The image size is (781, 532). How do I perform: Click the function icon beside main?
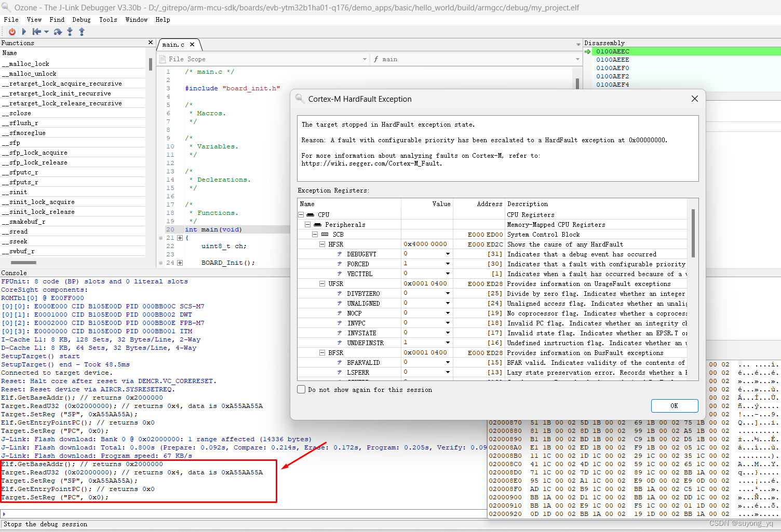click(376, 59)
